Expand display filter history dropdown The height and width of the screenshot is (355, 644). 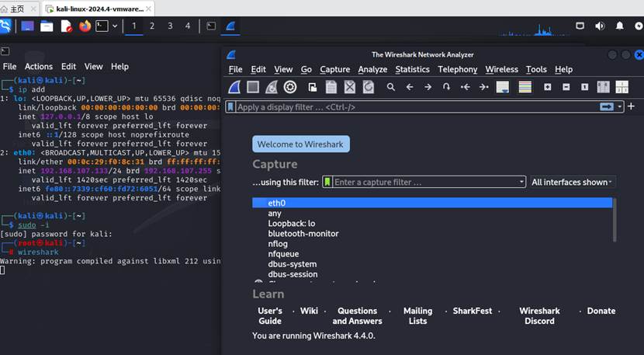[x=619, y=107]
